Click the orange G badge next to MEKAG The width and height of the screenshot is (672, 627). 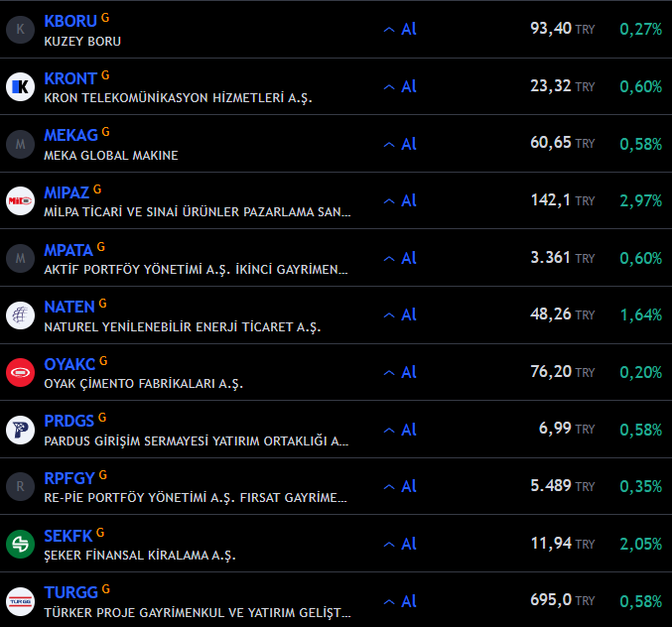click(x=106, y=132)
